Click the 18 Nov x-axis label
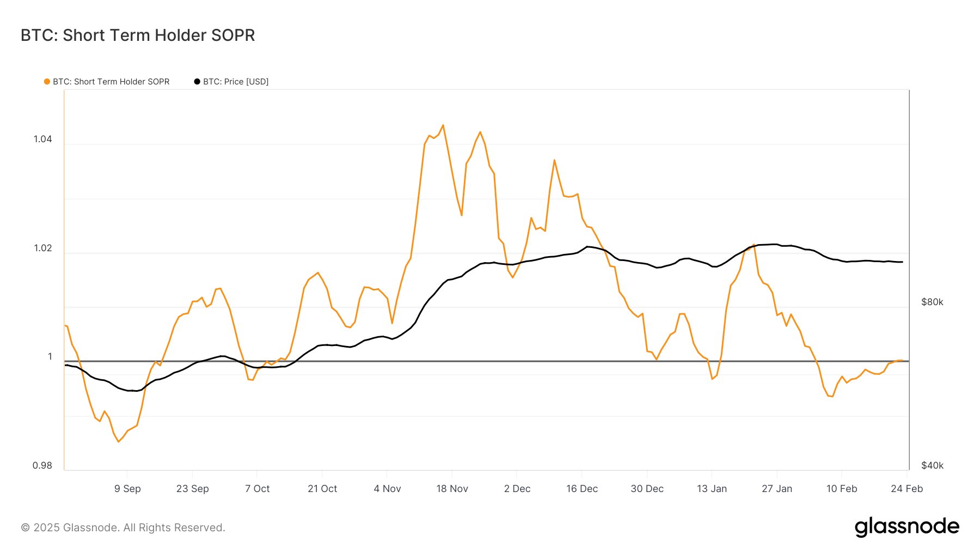The width and height of the screenshot is (980, 552). point(452,489)
